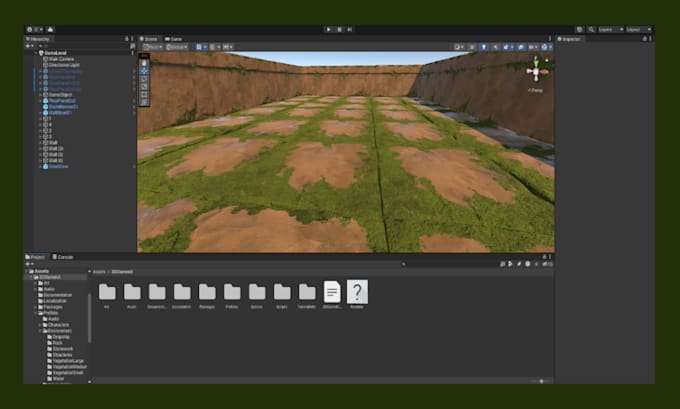This screenshot has height=409, width=680.
Task: Switch to the Console tab
Action: [x=63, y=257]
